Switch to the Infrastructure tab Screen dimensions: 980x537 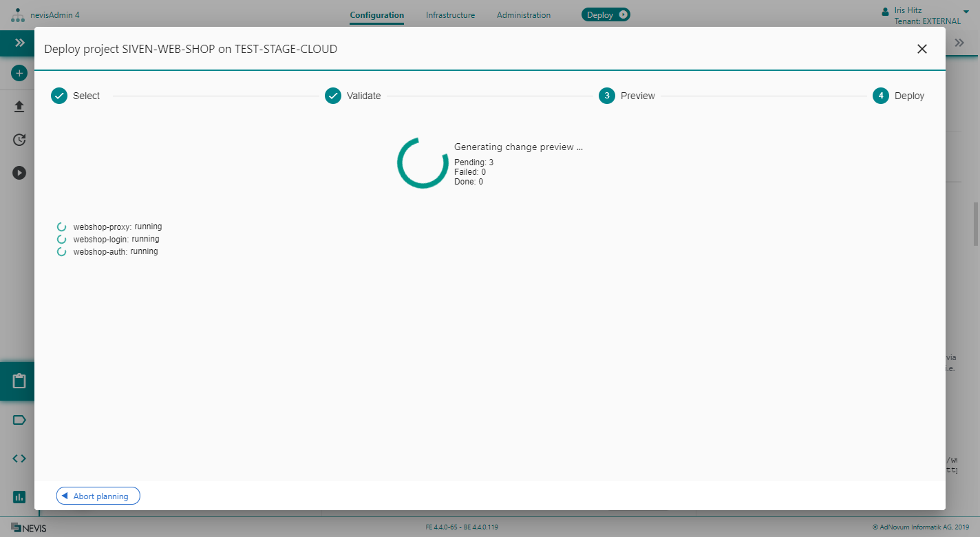(x=450, y=15)
